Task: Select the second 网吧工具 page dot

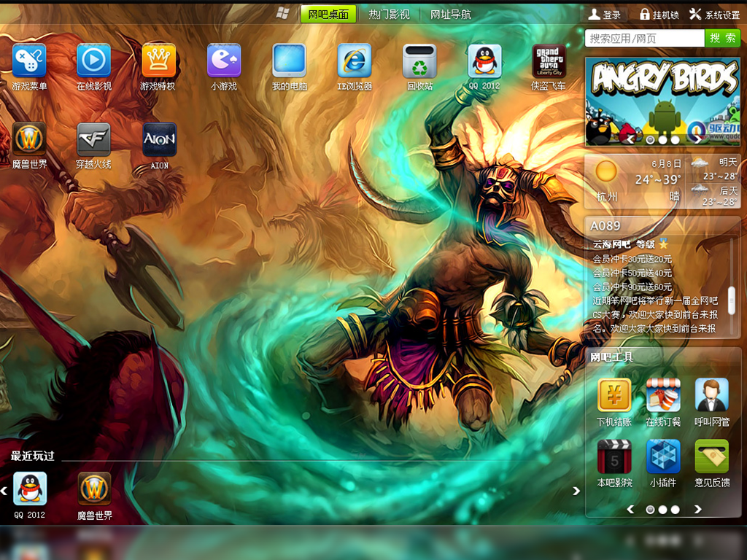Action: point(662,510)
